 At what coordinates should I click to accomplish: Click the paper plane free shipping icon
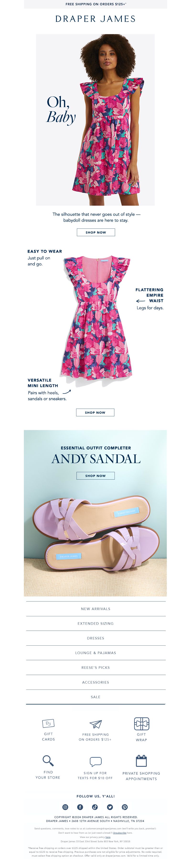tap(95, 724)
